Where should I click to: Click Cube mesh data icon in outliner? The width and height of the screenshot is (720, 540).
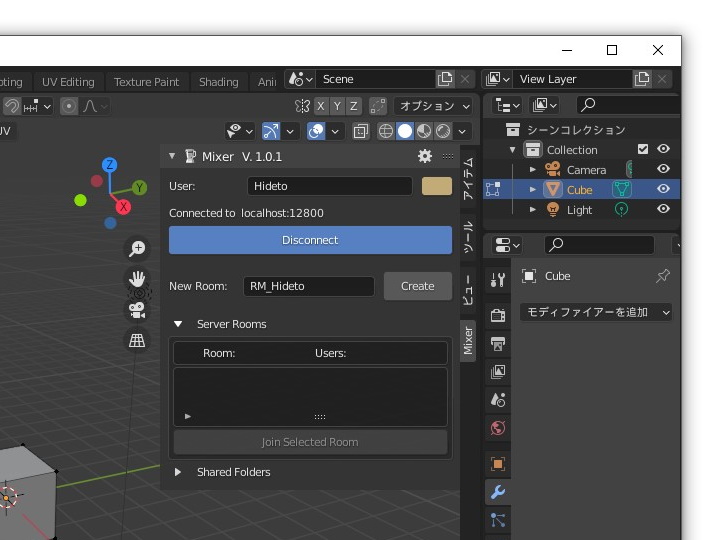(x=622, y=189)
